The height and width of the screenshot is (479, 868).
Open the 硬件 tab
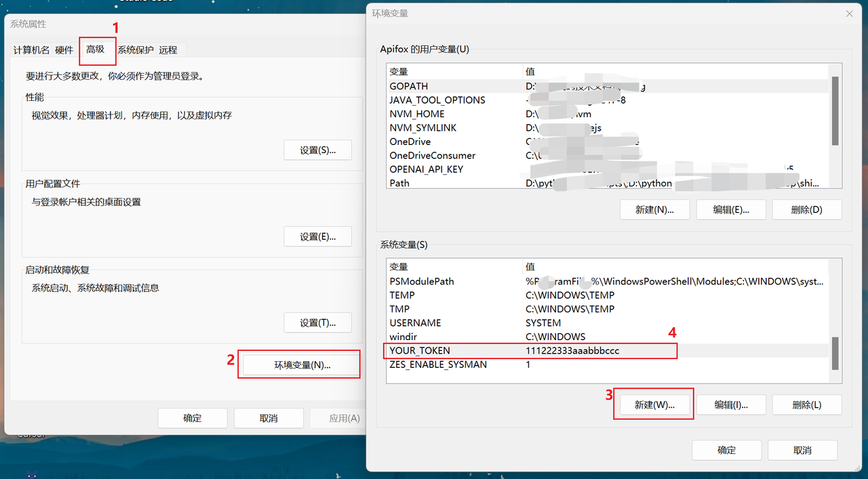[x=64, y=49]
